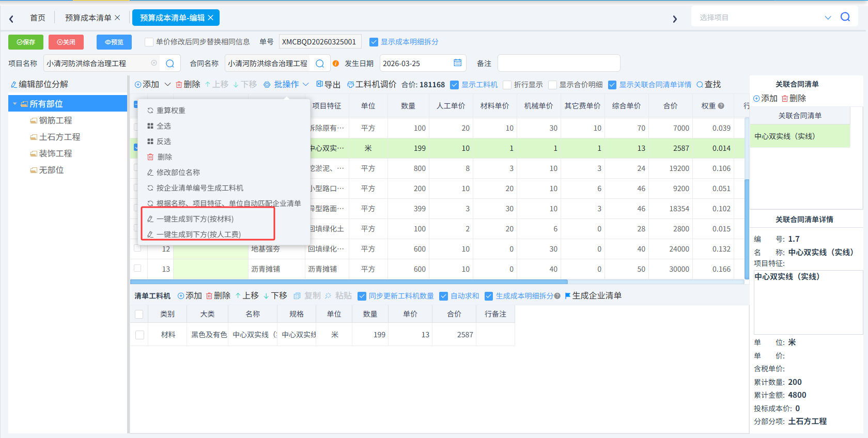
Task: Open the 批操作 dropdown menu
Action: coord(286,84)
